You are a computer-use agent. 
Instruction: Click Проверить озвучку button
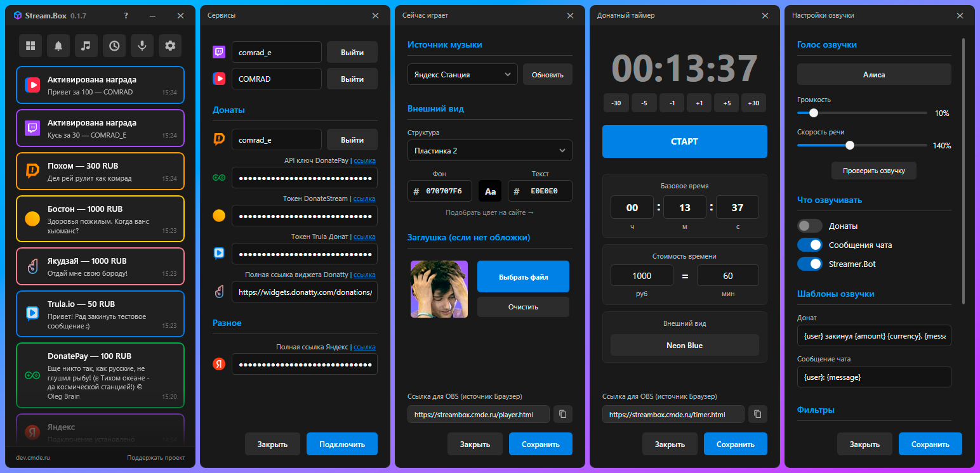pyautogui.click(x=874, y=171)
